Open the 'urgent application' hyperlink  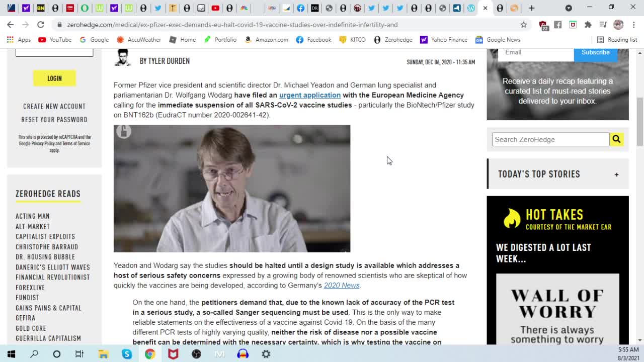coord(310,95)
